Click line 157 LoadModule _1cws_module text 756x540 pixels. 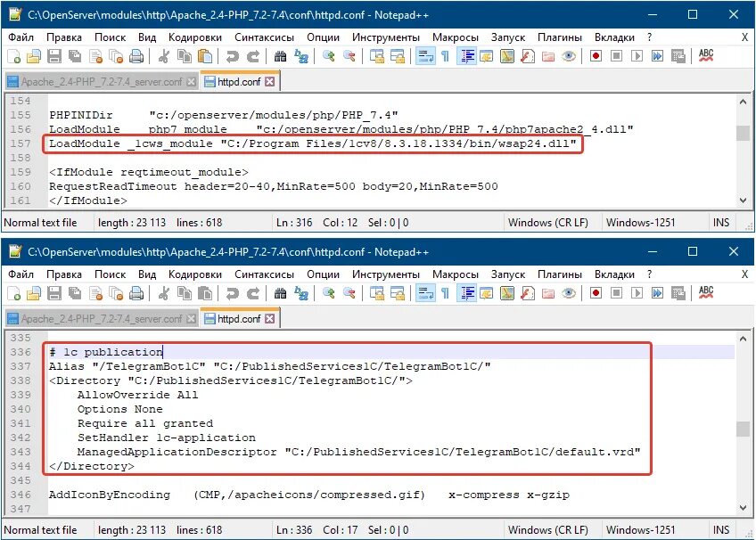click(312, 143)
